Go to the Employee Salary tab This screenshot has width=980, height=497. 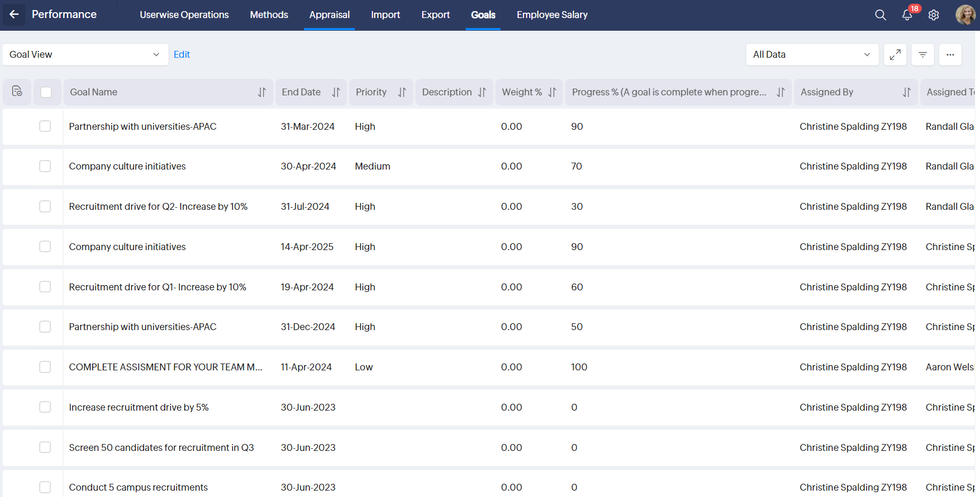pos(552,15)
